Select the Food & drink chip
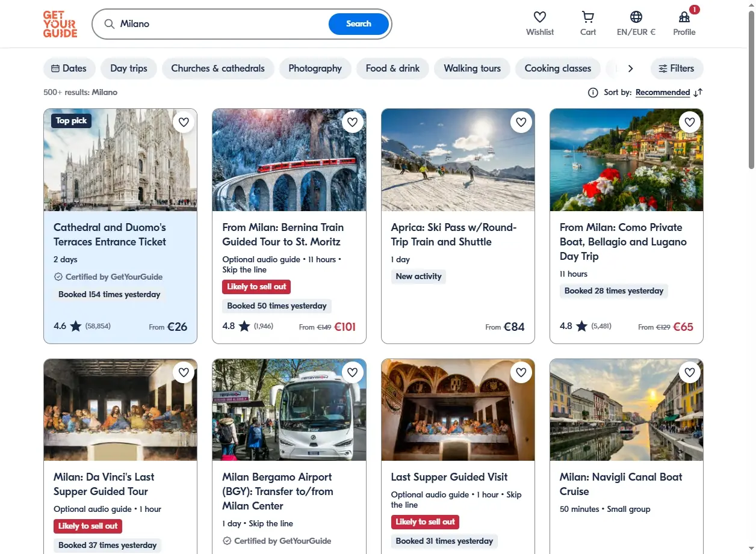The width and height of the screenshot is (756, 554). tap(392, 69)
